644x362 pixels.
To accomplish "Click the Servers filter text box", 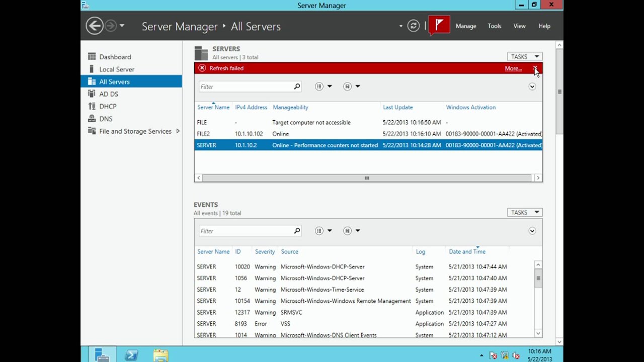I will tap(245, 86).
